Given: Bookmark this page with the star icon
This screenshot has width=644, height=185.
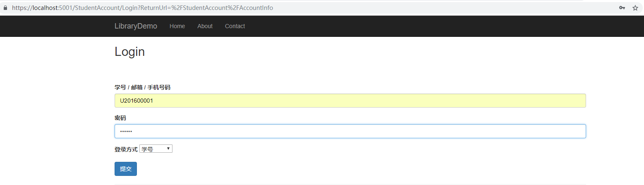Looking at the screenshot, I should click(635, 8).
